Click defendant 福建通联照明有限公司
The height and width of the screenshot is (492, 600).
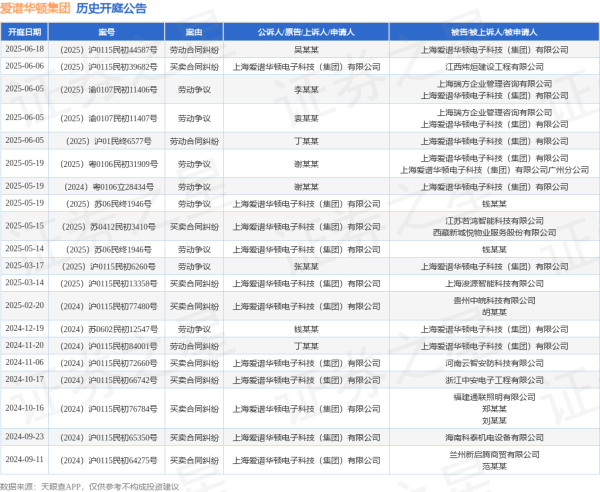tap(494, 397)
